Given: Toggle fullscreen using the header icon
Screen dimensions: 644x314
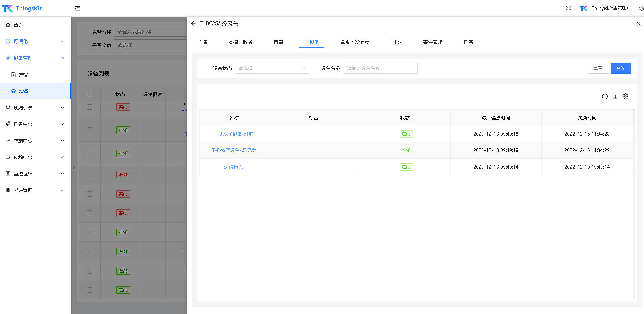Looking at the screenshot, I should pos(568,8).
